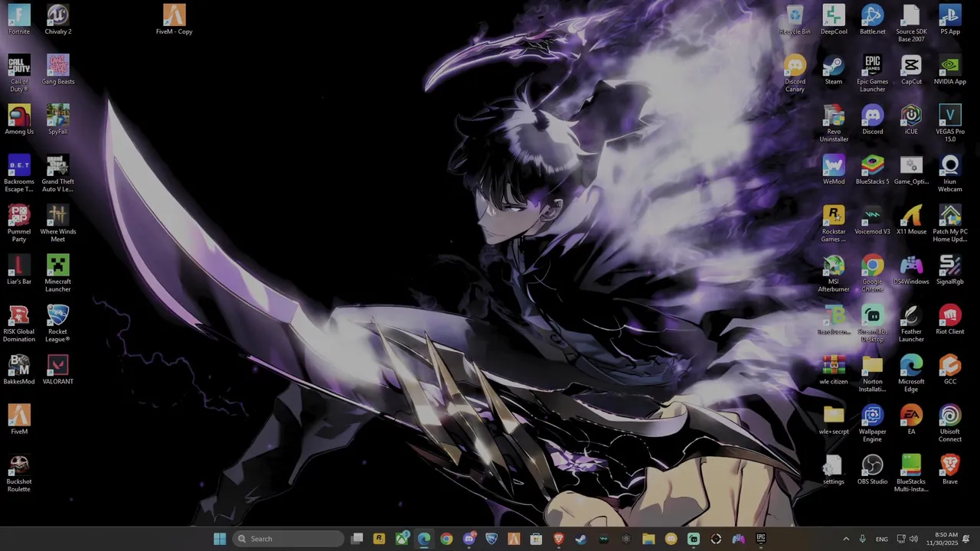Open the Windows Start menu
Image resolution: width=980 pixels, height=551 pixels.
220,539
